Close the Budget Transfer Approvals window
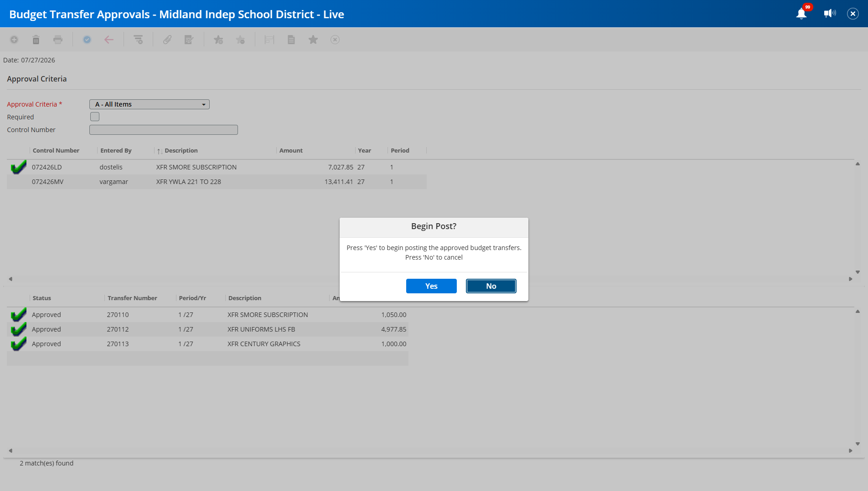The width and height of the screenshot is (868, 491). coord(853,14)
